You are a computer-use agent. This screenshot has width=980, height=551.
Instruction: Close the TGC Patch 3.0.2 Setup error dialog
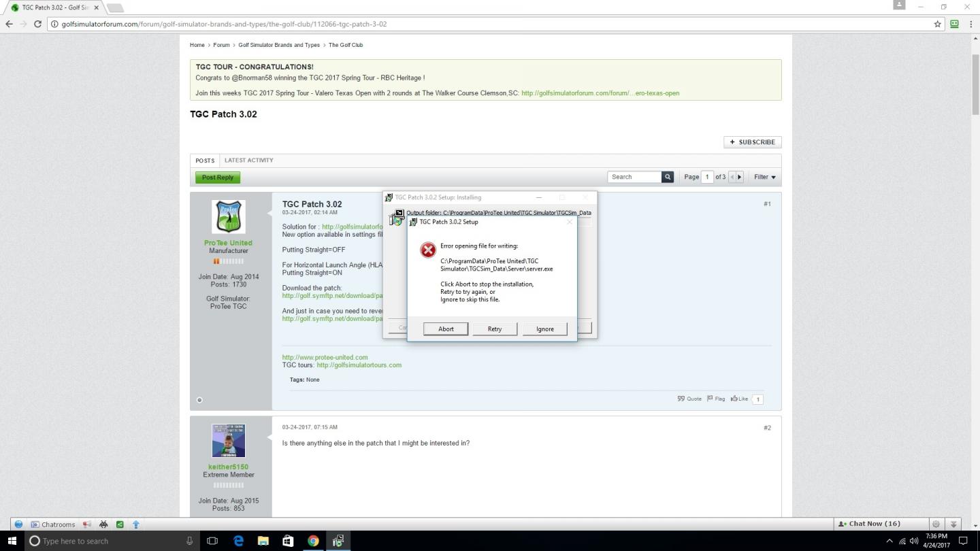coord(570,222)
